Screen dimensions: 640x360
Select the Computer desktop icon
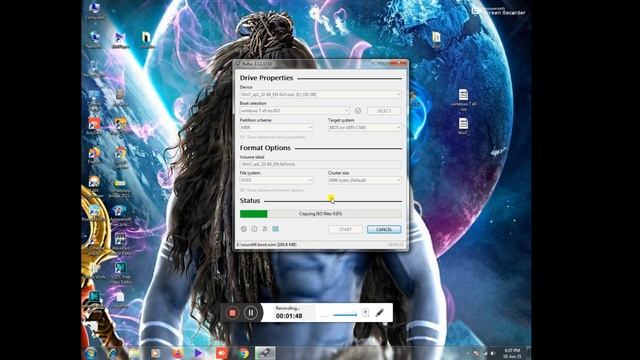(x=94, y=11)
